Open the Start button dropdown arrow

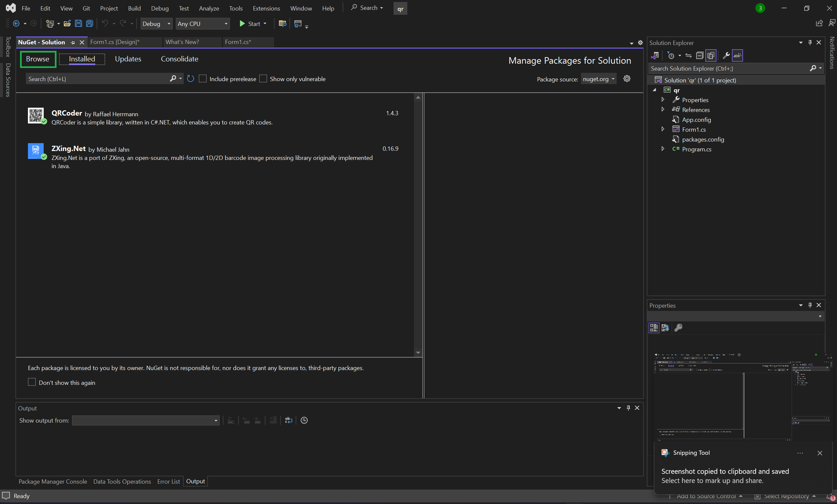pos(265,24)
